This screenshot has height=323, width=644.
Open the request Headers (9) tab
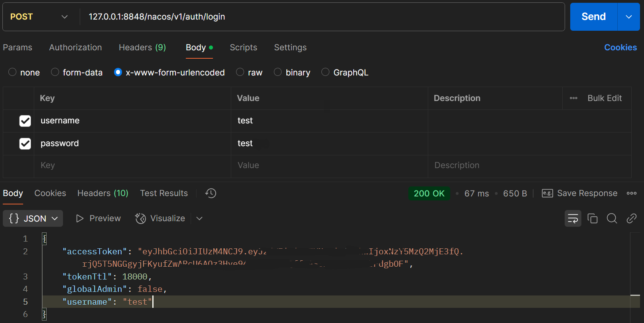(x=142, y=48)
